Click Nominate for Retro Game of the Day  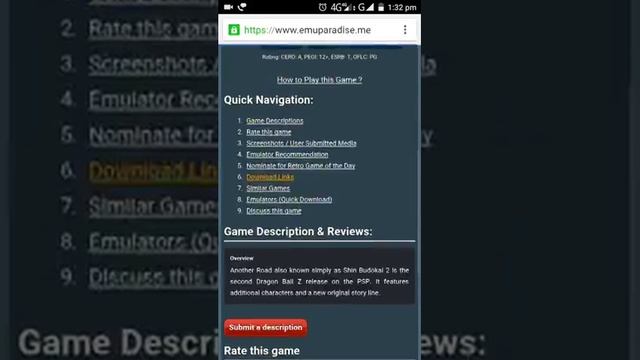pyautogui.click(x=301, y=166)
